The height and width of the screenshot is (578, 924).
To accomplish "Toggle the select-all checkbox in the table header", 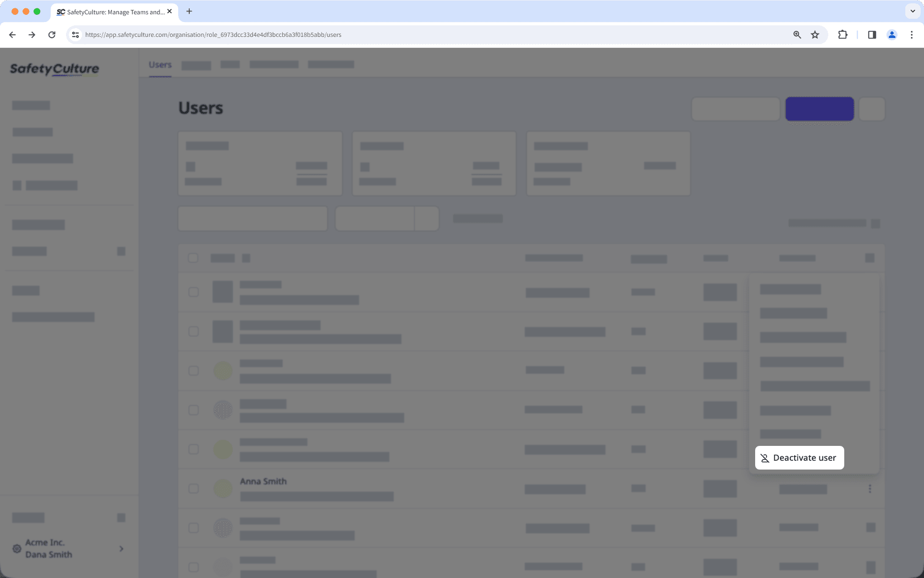I will tap(193, 257).
